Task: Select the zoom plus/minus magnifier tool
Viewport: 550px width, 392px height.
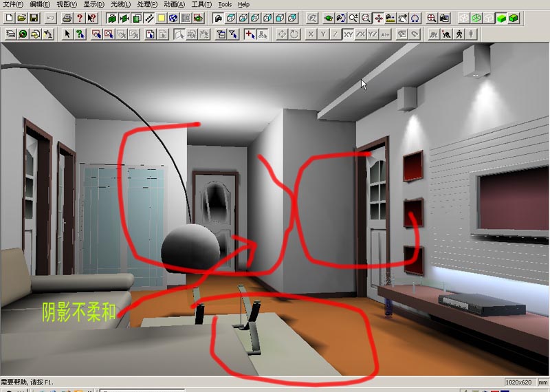Action: [353, 18]
